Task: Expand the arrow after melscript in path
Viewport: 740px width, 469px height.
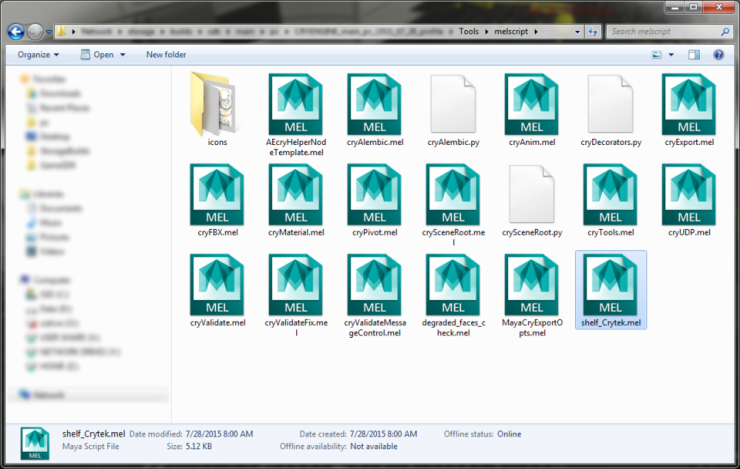Action: point(536,32)
